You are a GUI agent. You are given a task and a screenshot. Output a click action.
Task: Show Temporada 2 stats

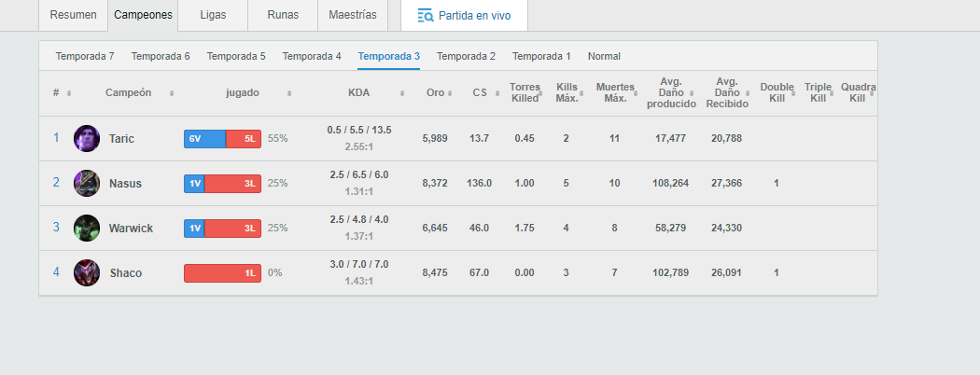467,56
